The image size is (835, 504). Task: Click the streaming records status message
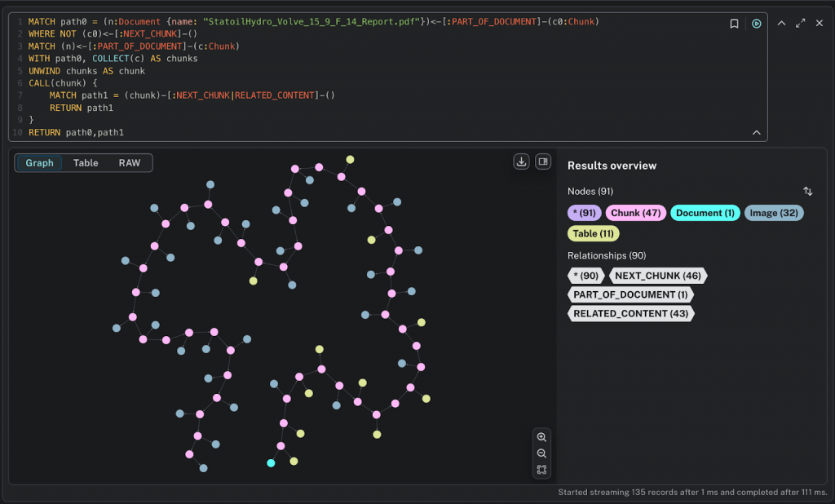[692, 493]
